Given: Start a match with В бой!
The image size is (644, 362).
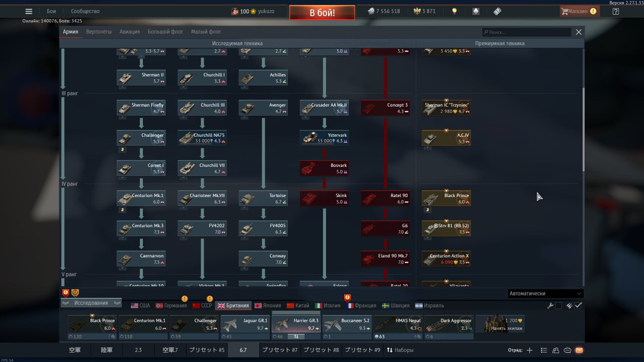Looking at the screenshot, I should (x=322, y=13).
